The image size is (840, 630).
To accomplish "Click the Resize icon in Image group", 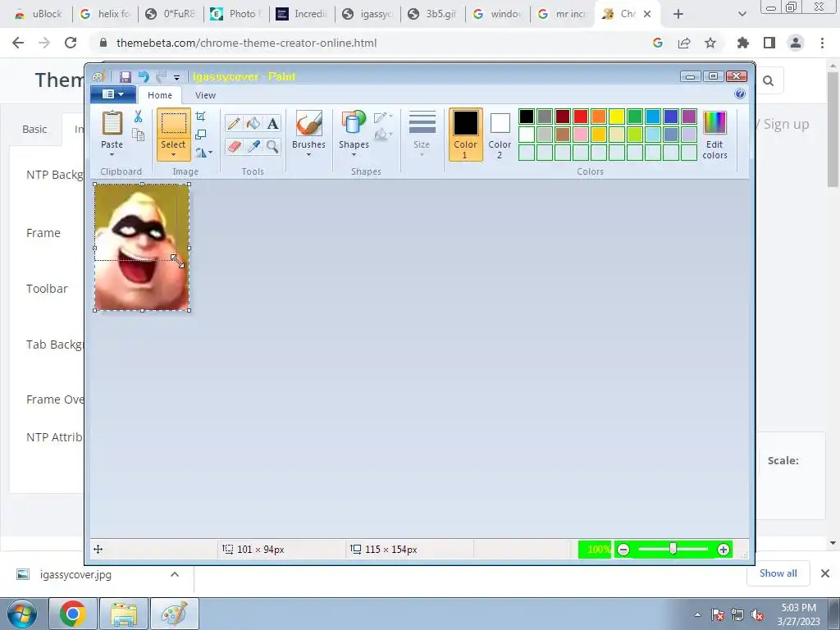I will (201, 135).
